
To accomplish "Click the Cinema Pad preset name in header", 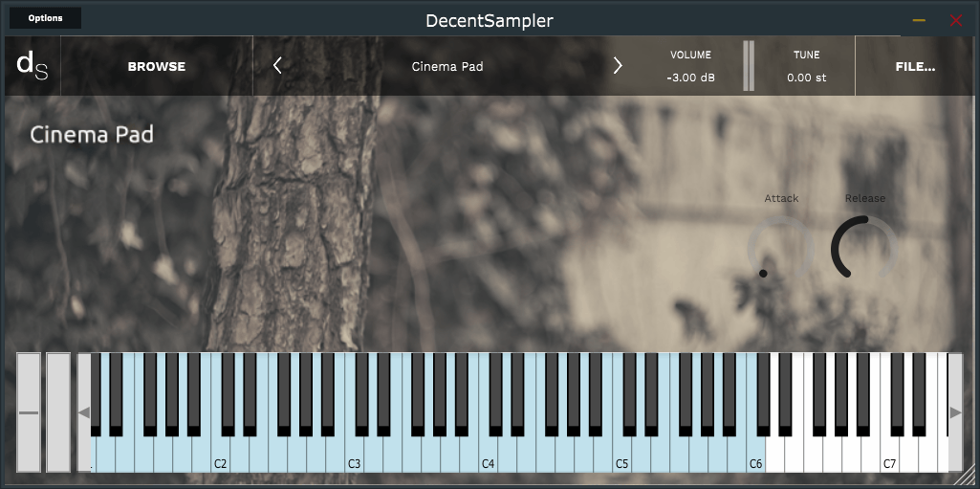I will pos(447,66).
